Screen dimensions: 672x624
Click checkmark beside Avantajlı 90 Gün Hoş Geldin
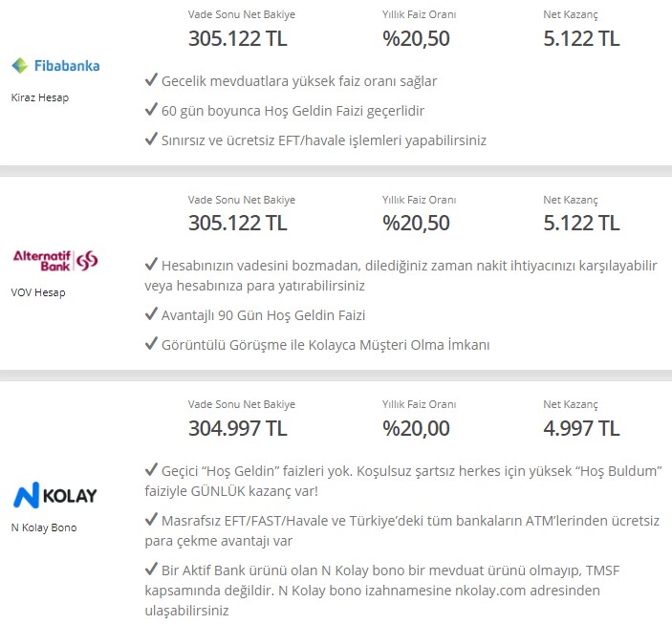[151, 313]
